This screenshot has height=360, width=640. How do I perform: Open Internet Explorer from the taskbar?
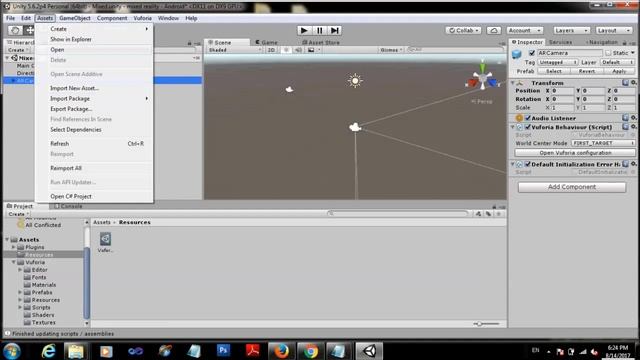pyautogui.click(x=49, y=351)
